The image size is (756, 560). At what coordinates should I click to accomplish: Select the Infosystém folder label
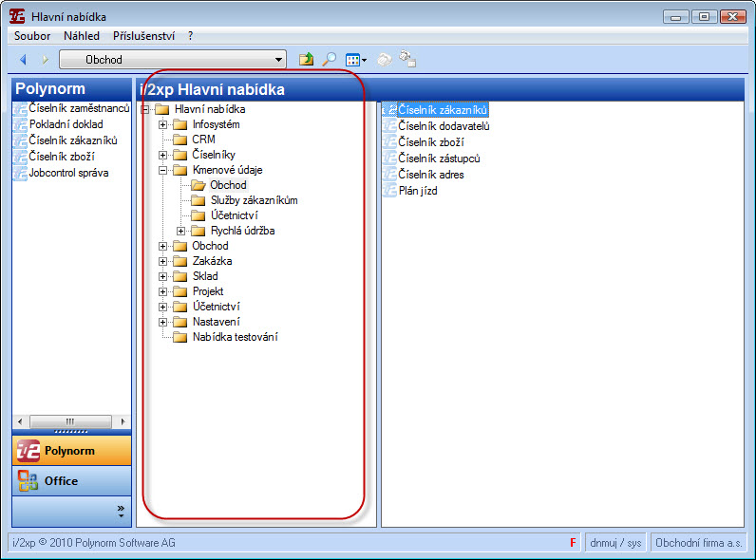point(216,124)
